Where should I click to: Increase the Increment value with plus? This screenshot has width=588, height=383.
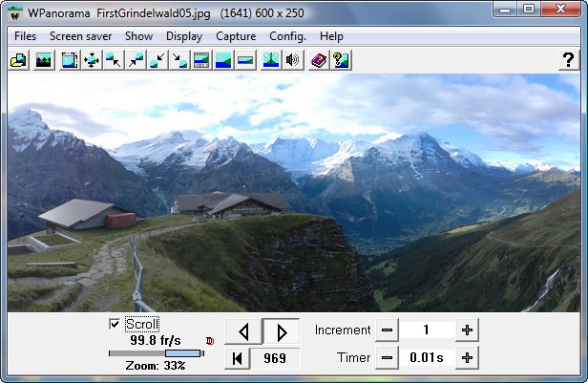(467, 330)
